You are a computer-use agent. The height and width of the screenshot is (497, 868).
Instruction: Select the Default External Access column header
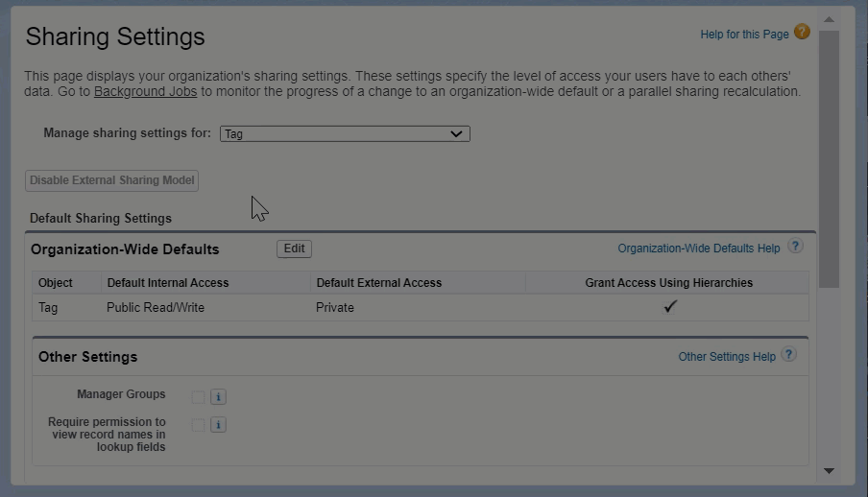coord(378,283)
